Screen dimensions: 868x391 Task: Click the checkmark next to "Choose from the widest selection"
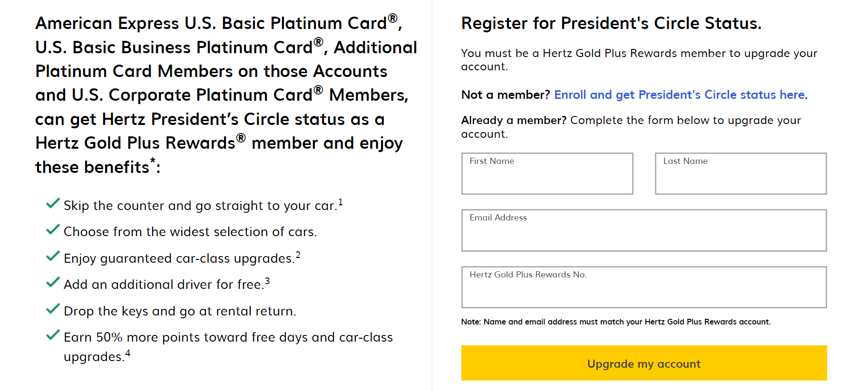53,230
